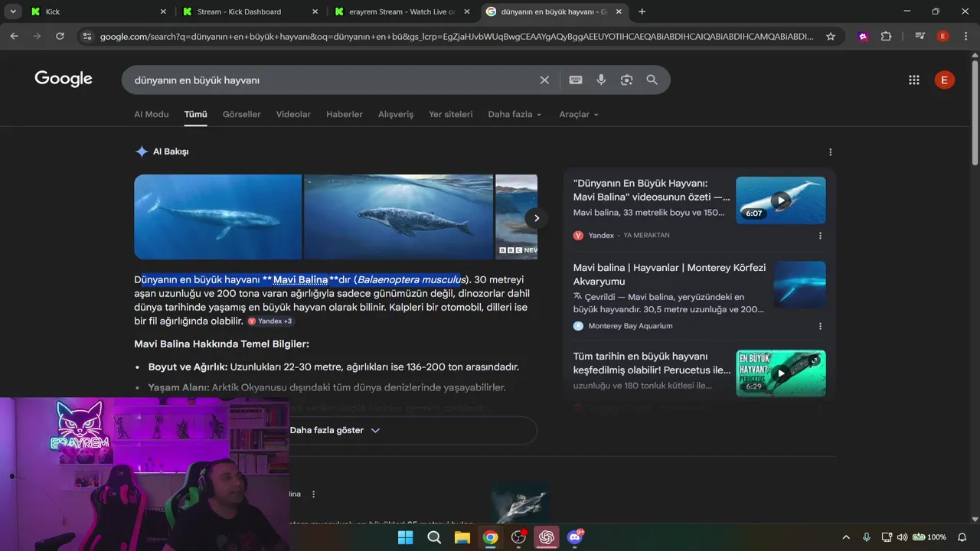Switch to the AI Modu tab
Screen dimensions: 980x551
click(152, 114)
